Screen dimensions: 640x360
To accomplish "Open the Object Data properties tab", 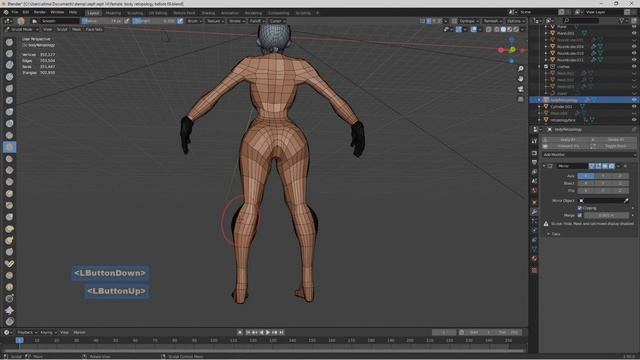I will pos(534,249).
